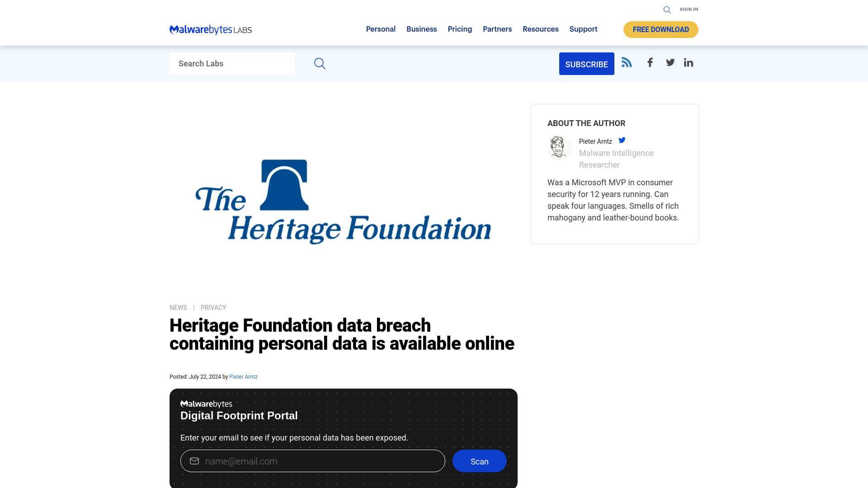Click the Malwarebytes Labs logo
Image resolution: width=868 pixels, height=488 pixels.
210,30
